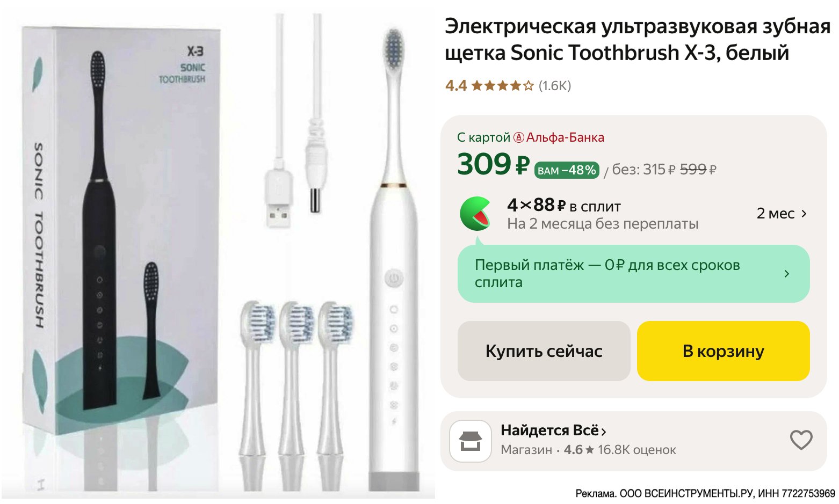Image resolution: width=839 pixels, height=504 pixels.
Task: Click the Alfa-Bank logo icon
Action: point(518,137)
